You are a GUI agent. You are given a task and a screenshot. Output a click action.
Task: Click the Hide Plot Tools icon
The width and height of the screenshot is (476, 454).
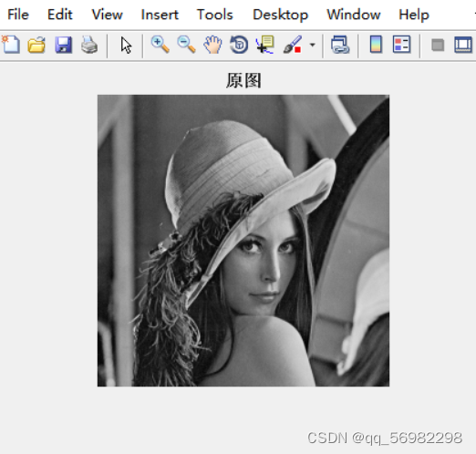pyautogui.click(x=438, y=46)
